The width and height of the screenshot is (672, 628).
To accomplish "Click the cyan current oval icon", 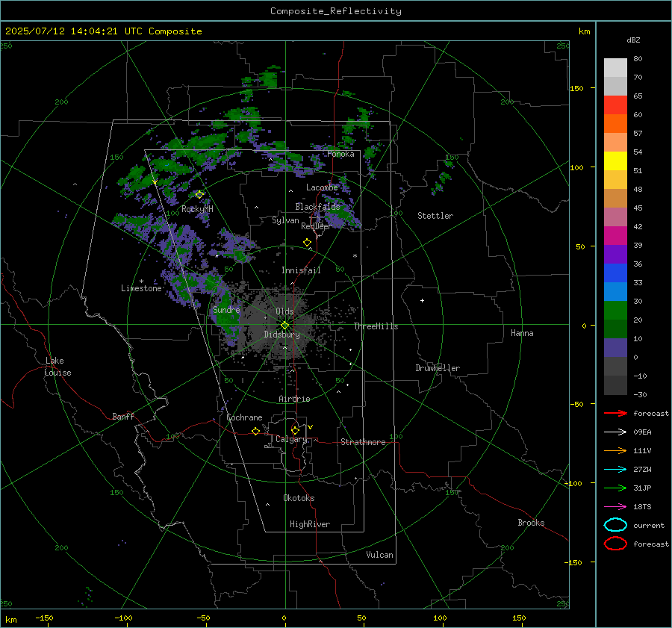I will point(615,525).
